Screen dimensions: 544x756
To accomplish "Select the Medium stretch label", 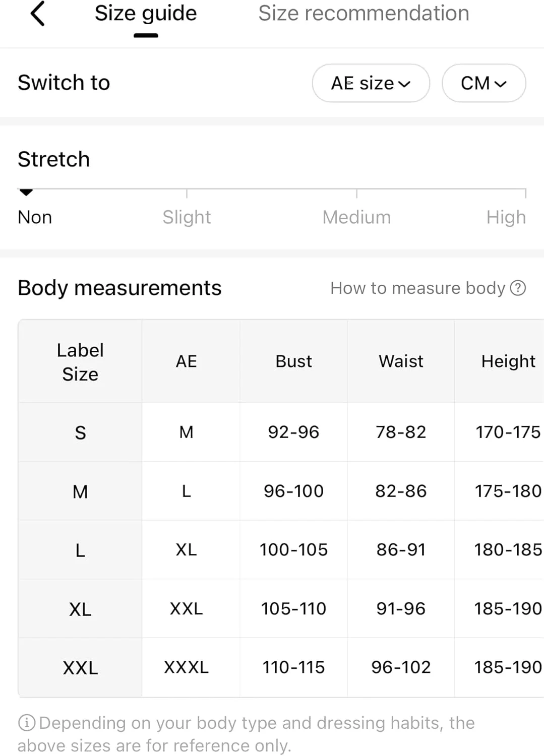I will point(356,217).
